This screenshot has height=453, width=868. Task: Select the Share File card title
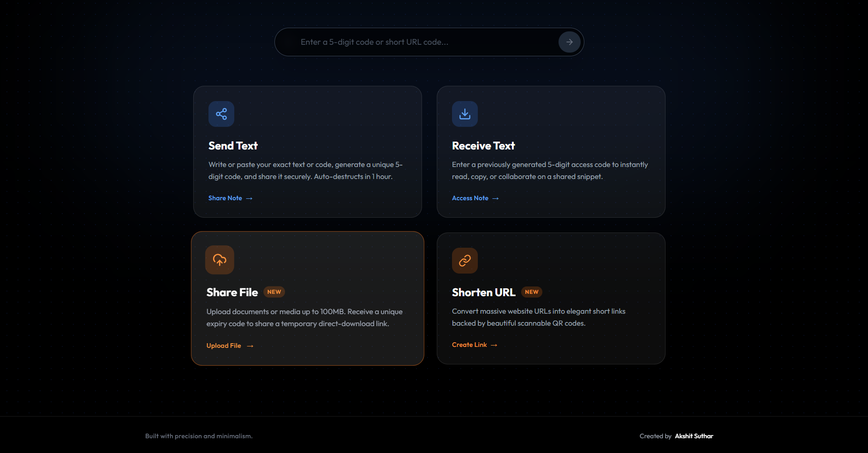232,292
